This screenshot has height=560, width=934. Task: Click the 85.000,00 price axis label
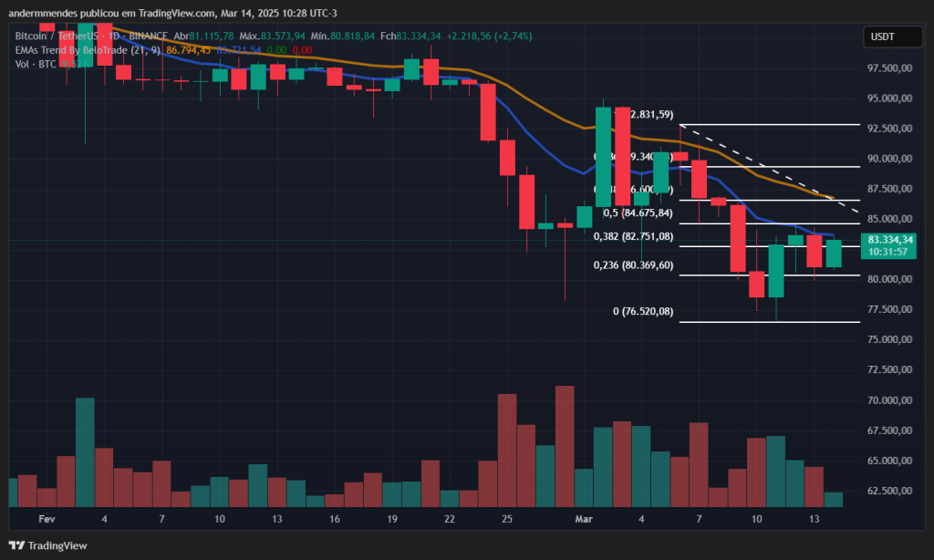889,219
